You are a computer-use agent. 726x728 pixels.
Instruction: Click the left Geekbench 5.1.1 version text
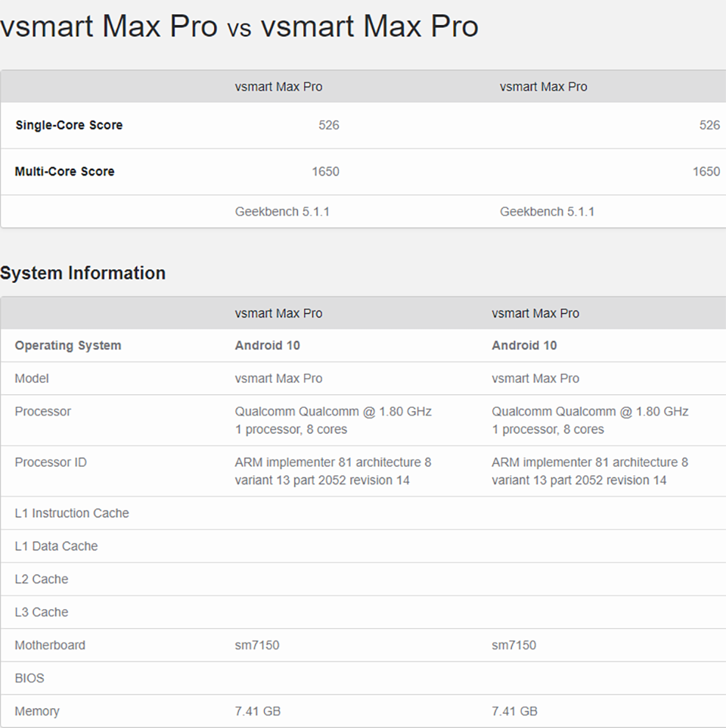coord(282,212)
